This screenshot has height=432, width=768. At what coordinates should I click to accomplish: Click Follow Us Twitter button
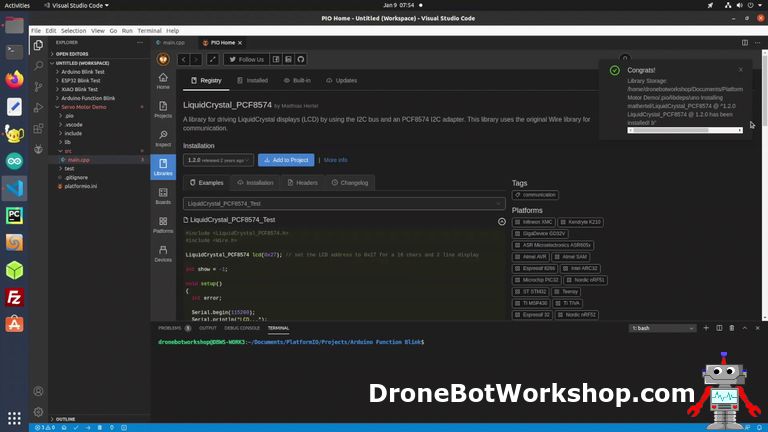(246, 59)
